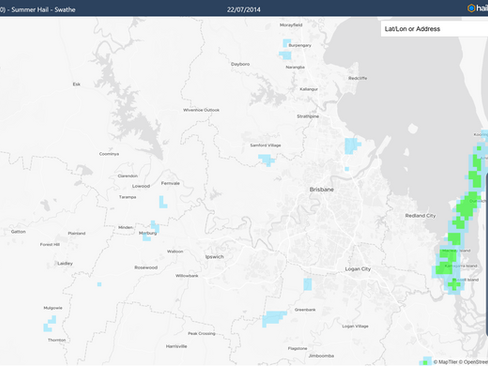This screenshot has width=488, height=366.
Task: Click the hail logo icon in header
Action: click(471, 8)
